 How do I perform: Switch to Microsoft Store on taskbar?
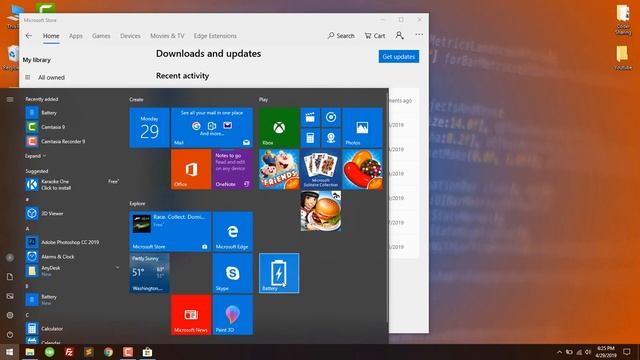click(x=147, y=352)
